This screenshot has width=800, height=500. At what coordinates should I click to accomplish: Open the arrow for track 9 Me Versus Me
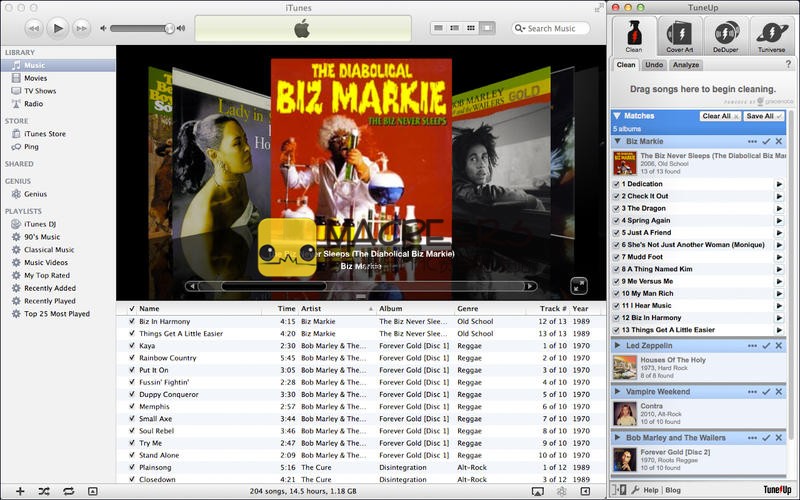(779, 282)
